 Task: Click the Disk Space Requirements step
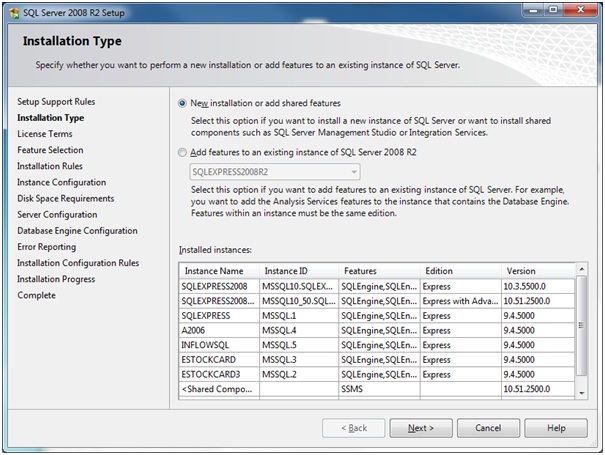coord(66,198)
